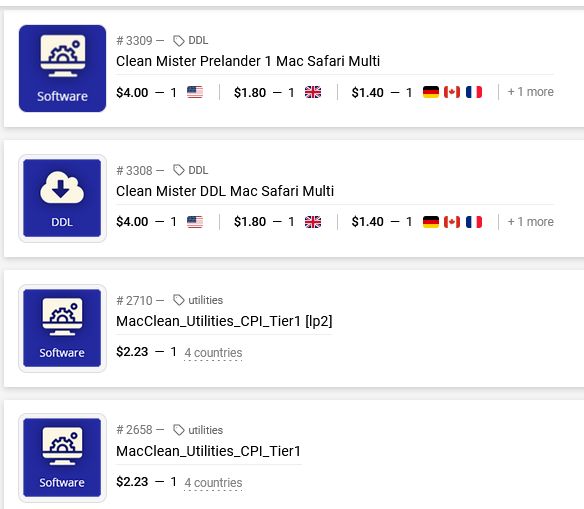Click the US flag in offer 3309
Image resolution: width=584 pixels, height=509 pixels.
(x=195, y=92)
